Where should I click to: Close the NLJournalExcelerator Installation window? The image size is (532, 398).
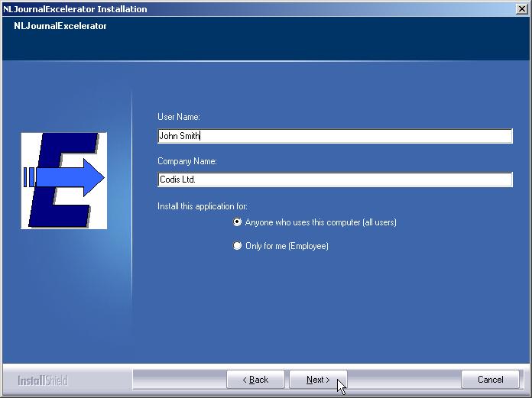522,9
